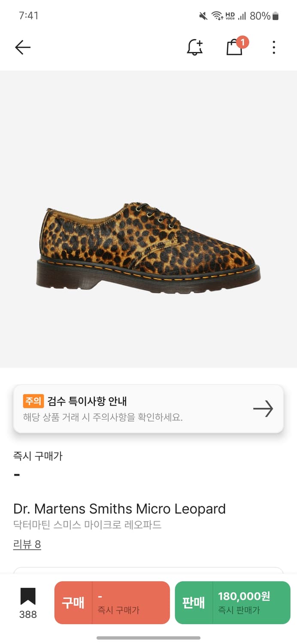297x644 pixels.
Task: Tap the red cart badge showing 1
Action: coord(242,42)
